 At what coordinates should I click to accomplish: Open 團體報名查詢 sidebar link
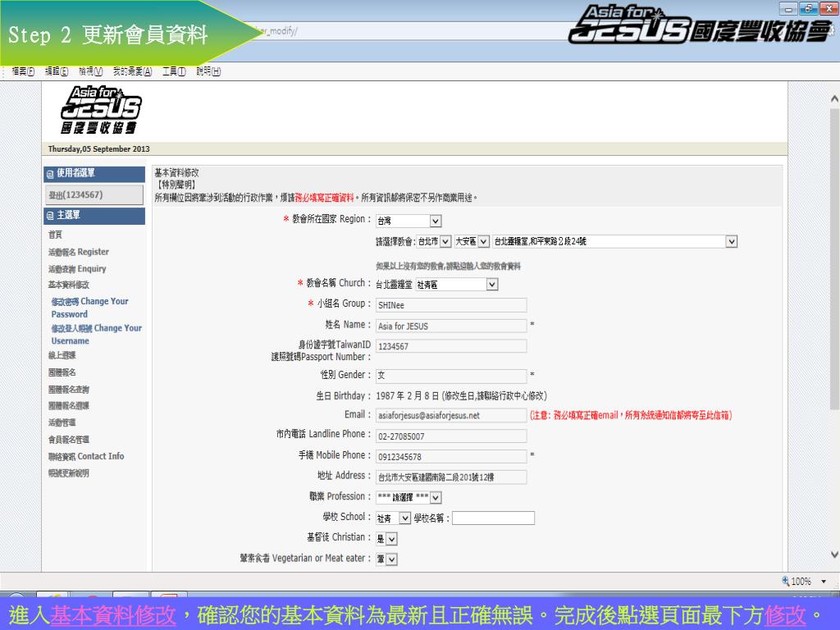(x=69, y=390)
